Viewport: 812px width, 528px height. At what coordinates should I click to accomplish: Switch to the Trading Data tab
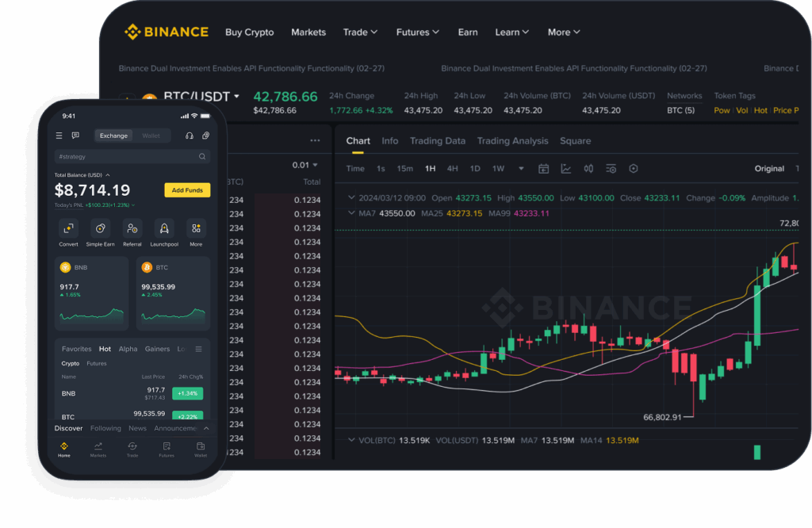click(x=437, y=141)
